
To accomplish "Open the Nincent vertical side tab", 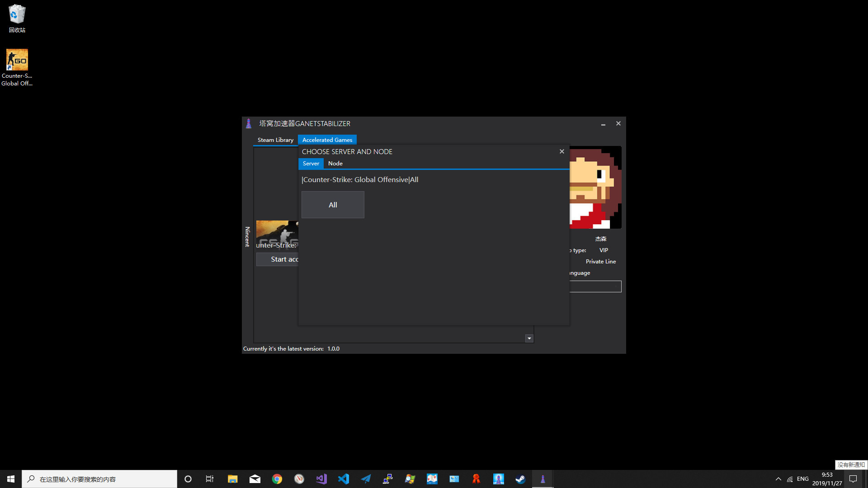I will (247, 236).
